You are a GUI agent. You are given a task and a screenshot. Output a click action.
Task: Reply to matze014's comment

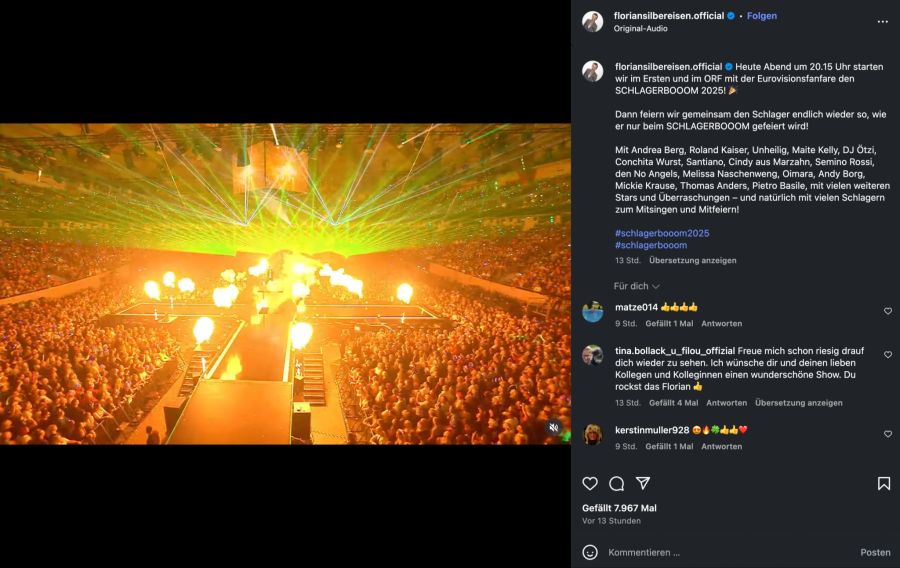click(721, 323)
